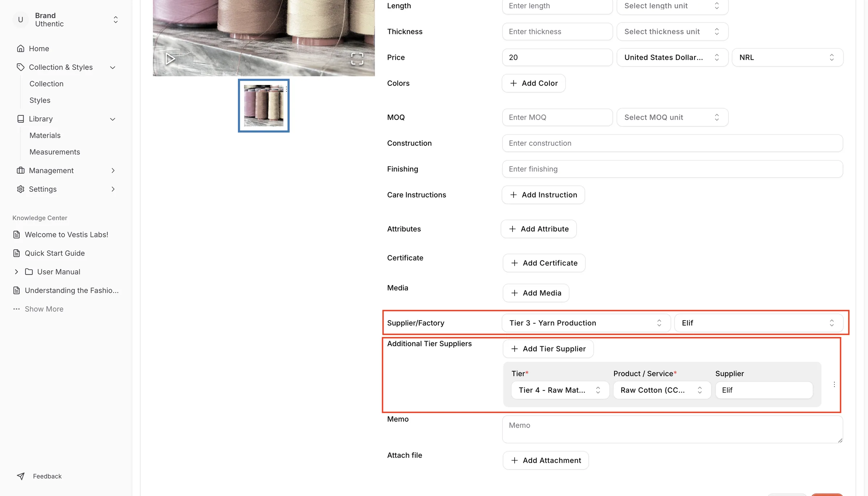Open United States Dollar currency dropdown
Screen dimensions: 868x496
[672, 57]
